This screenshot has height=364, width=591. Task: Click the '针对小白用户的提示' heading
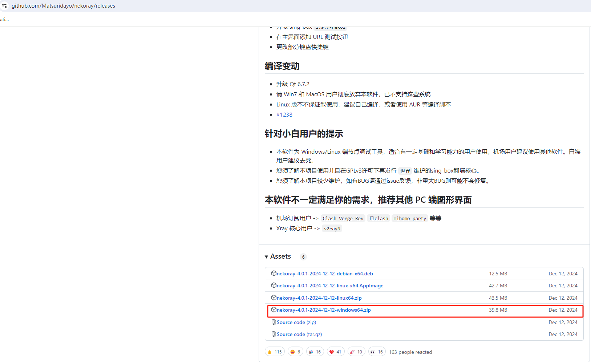click(304, 134)
